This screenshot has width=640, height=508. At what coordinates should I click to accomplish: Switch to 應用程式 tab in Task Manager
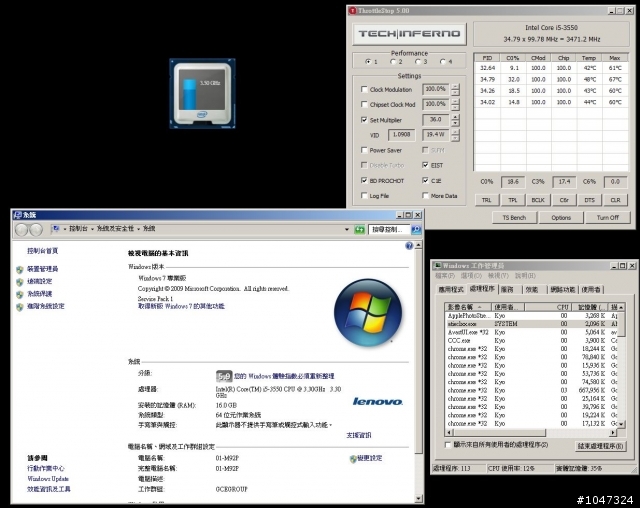pyautogui.click(x=451, y=290)
